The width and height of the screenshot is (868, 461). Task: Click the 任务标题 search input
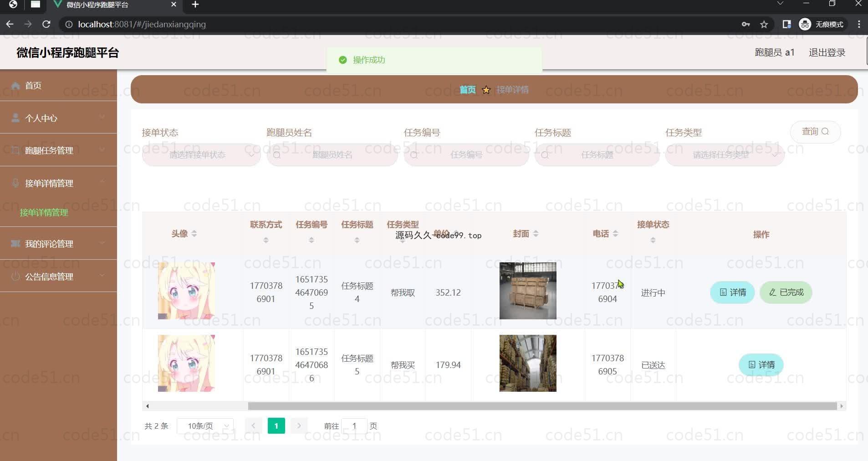pos(597,155)
